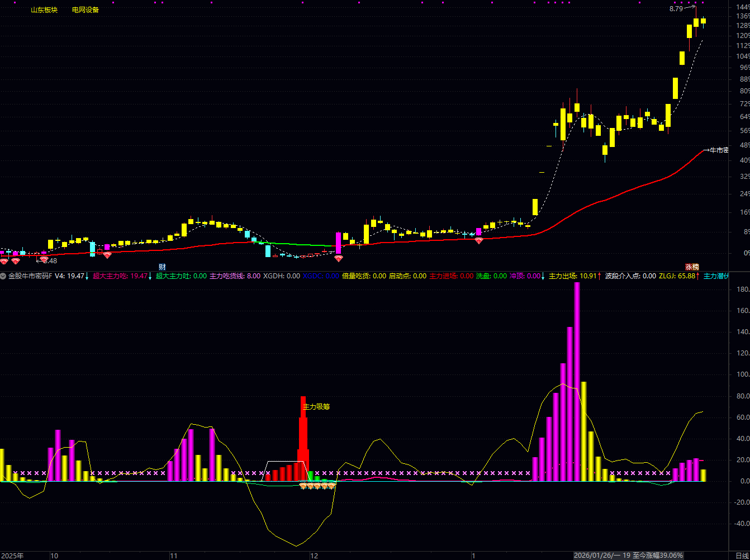Click the 启动点: 0.00 readout

coord(407,276)
